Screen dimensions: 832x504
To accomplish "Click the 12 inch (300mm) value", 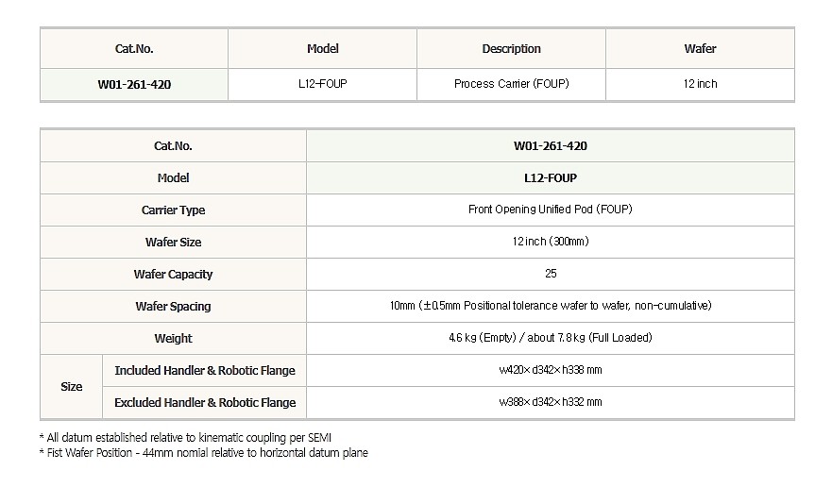I will click(551, 242).
